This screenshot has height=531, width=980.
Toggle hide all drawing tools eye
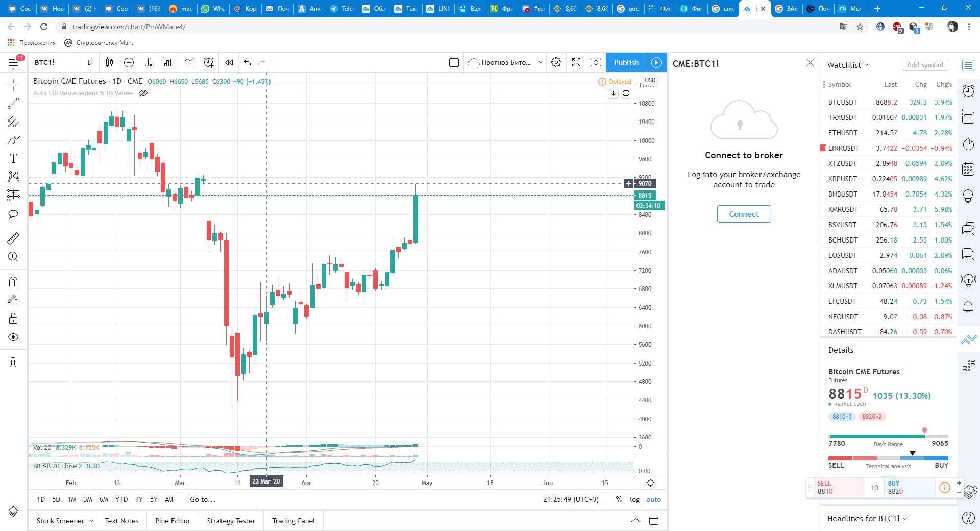click(x=13, y=337)
